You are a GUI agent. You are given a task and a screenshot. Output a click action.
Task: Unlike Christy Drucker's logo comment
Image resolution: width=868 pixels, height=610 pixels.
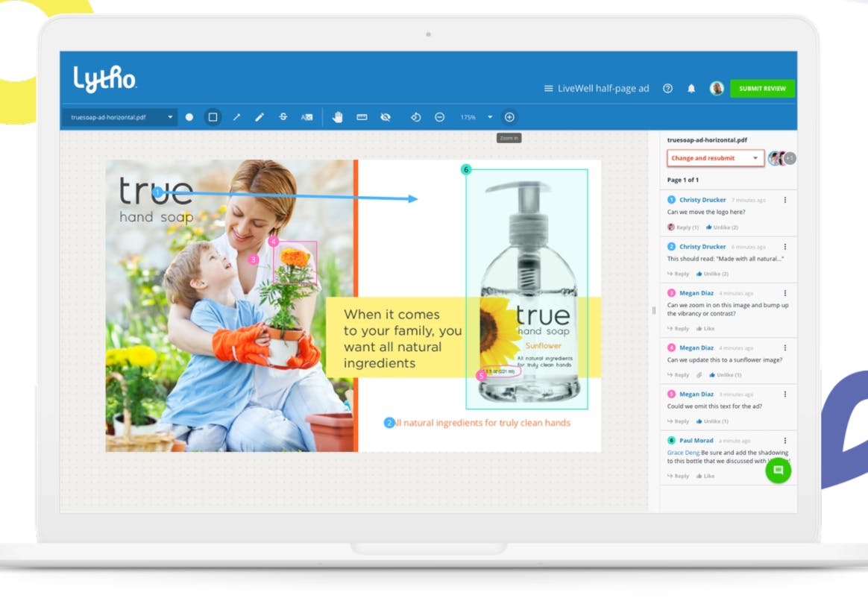pyautogui.click(x=722, y=227)
